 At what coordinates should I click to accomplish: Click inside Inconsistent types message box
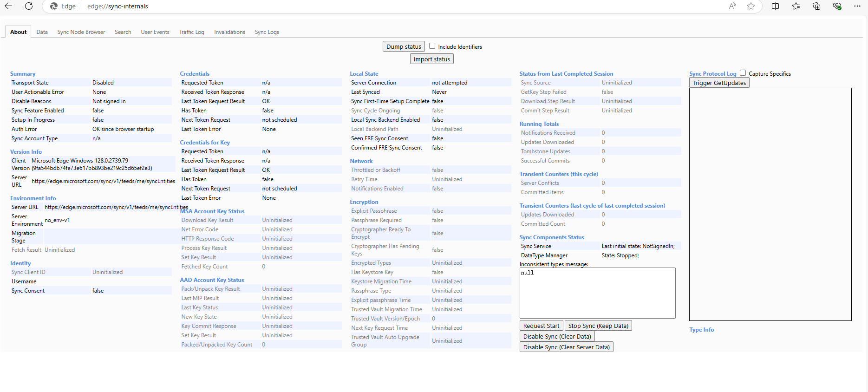(x=598, y=293)
